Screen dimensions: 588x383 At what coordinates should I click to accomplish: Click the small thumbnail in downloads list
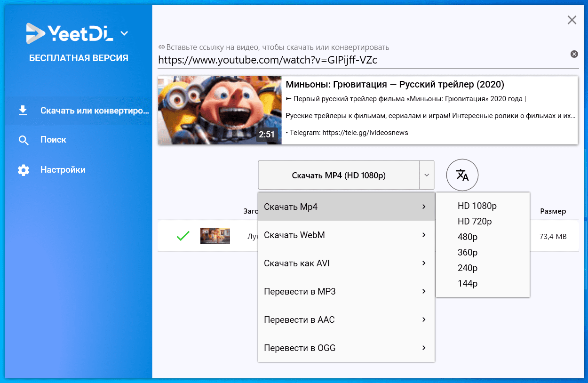pos(215,236)
